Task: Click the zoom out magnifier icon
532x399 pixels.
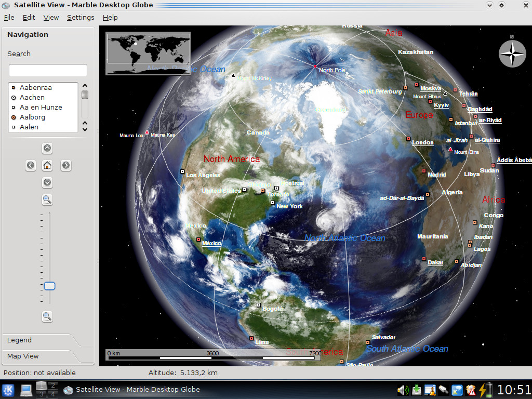Action: pos(47,316)
